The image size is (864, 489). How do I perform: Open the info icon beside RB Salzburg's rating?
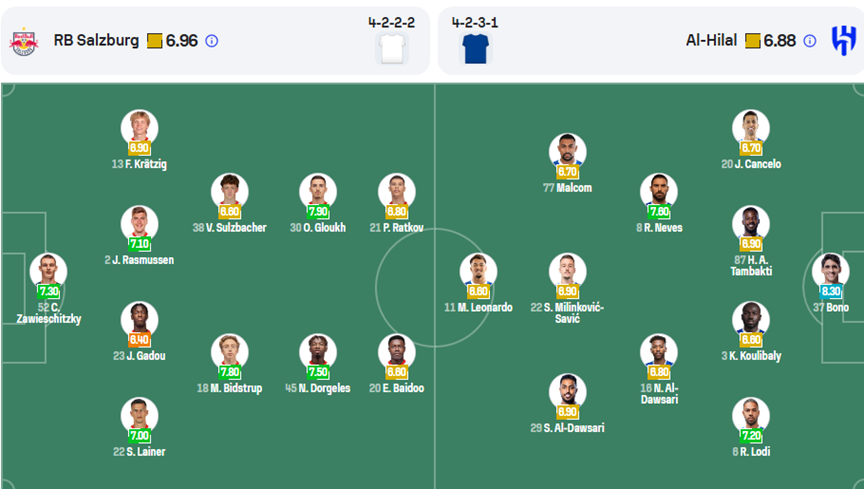point(212,41)
